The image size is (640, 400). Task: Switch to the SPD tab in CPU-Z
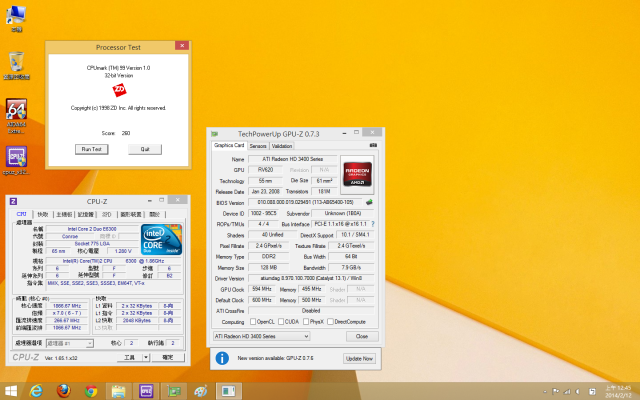[107, 214]
